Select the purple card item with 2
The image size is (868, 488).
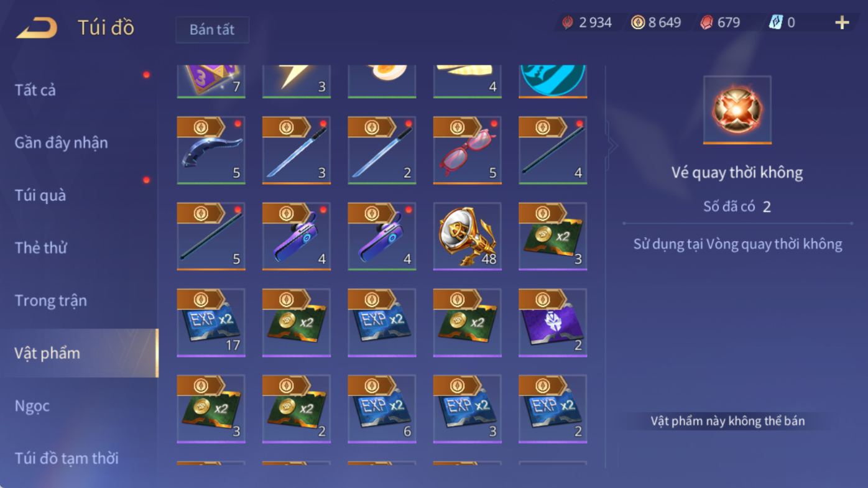point(553,322)
